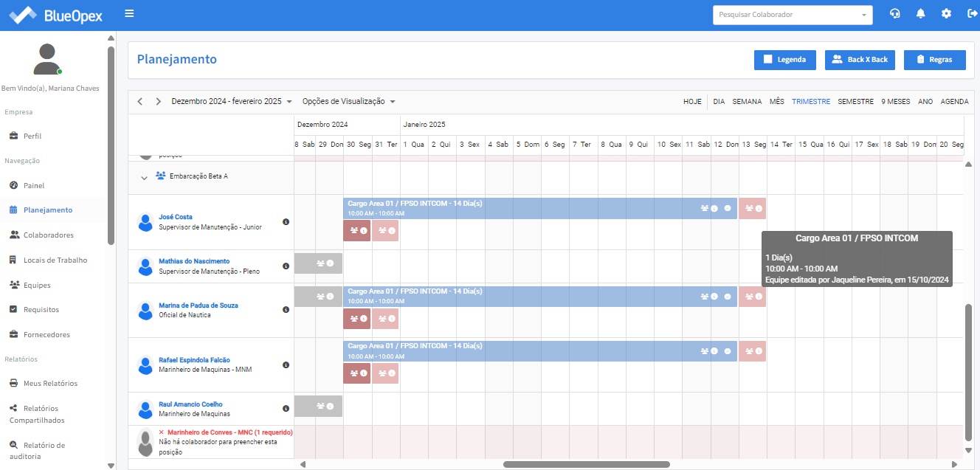Open Opções de Visualização dropdown

[349, 102]
